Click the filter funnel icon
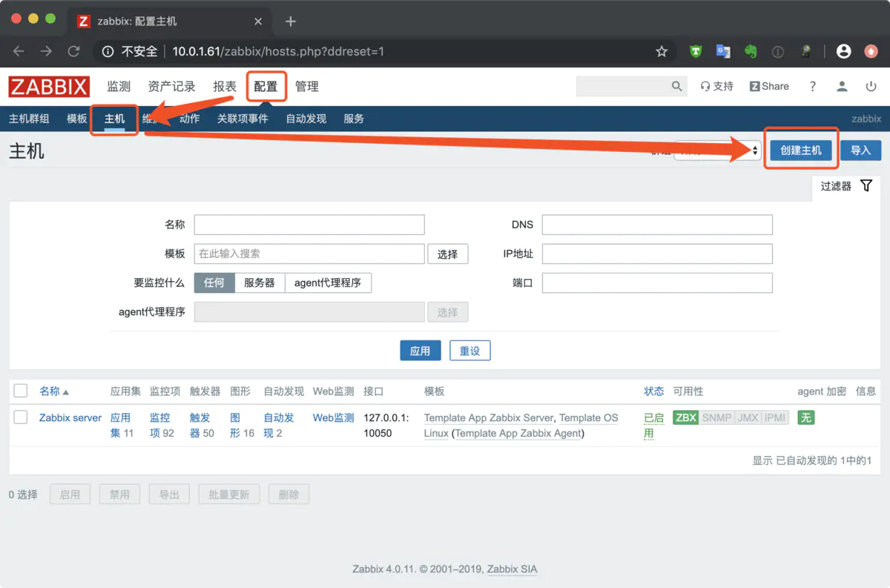This screenshot has height=588, width=890. tap(866, 185)
